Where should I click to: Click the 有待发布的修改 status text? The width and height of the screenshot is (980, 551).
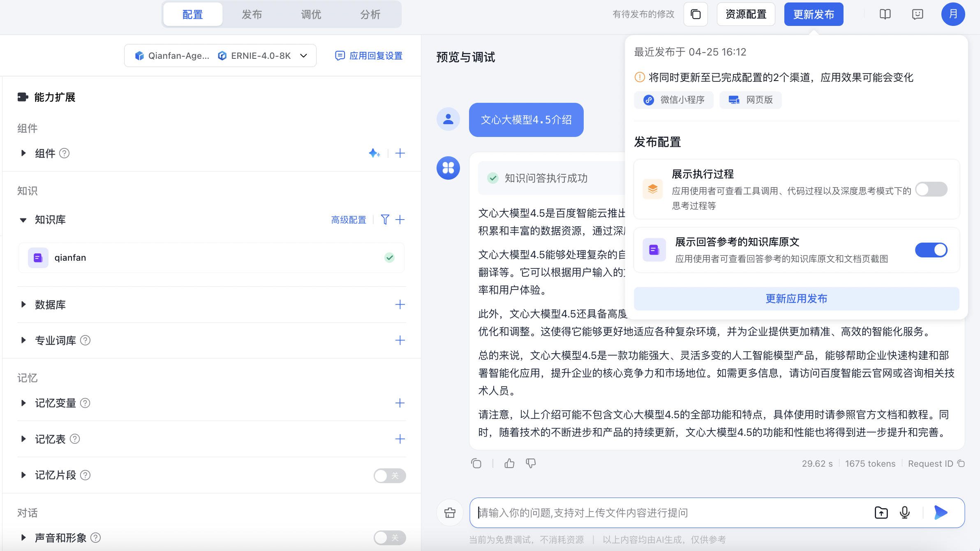pyautogui.click(x=643, y=14)
